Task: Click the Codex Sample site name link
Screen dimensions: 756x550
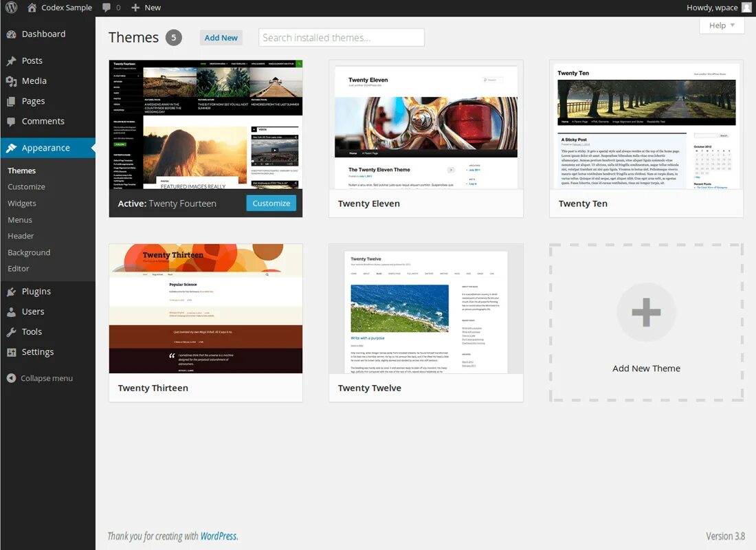Action: click(67, 8)
